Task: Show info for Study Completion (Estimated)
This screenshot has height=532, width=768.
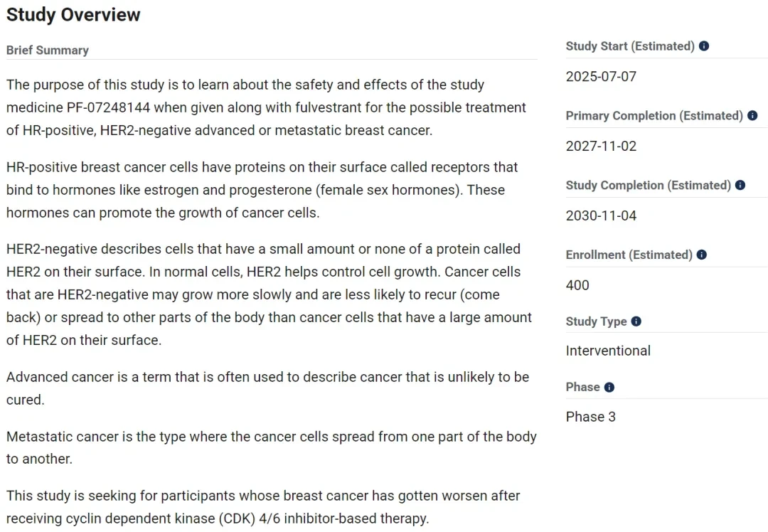Action: (x=740, y=185)
